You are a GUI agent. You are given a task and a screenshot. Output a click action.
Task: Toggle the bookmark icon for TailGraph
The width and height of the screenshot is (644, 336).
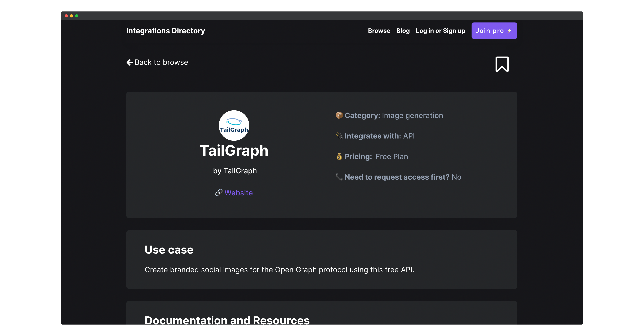click(x=502, y=64)
